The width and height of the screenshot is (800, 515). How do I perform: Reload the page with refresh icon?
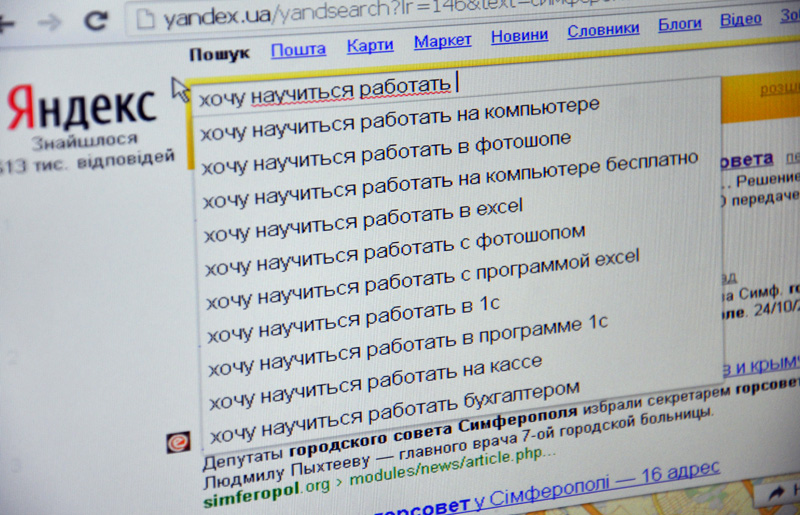96,19
